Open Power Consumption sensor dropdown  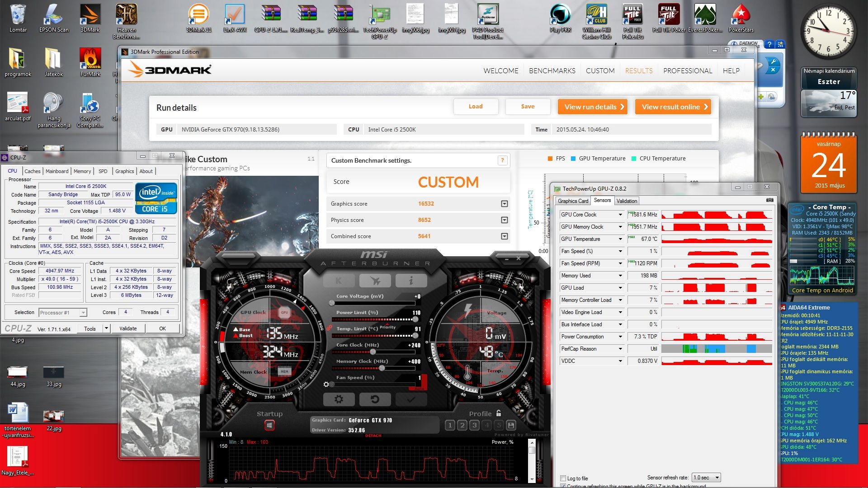tap(620, 337)
